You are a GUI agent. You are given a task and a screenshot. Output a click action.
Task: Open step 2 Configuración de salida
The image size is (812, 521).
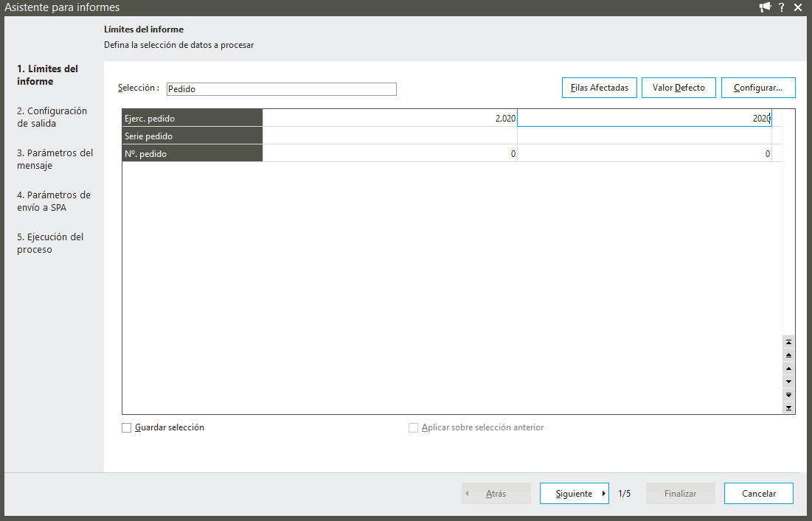(52, 117)
